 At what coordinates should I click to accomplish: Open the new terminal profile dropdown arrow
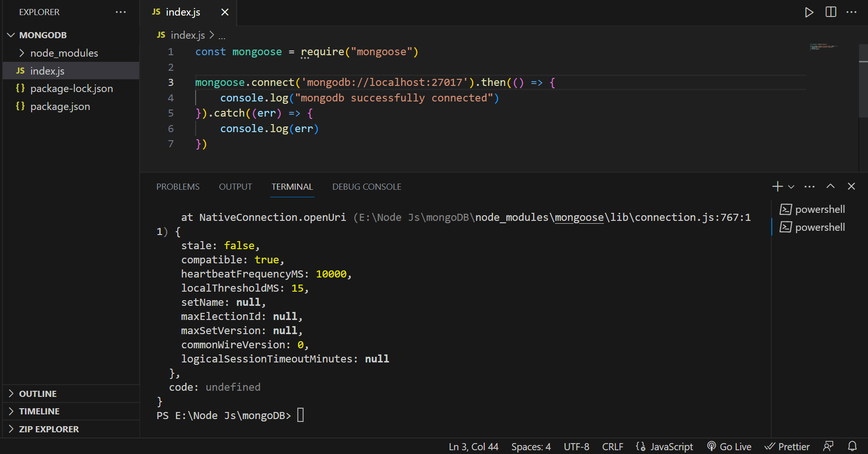coord(791,187)
